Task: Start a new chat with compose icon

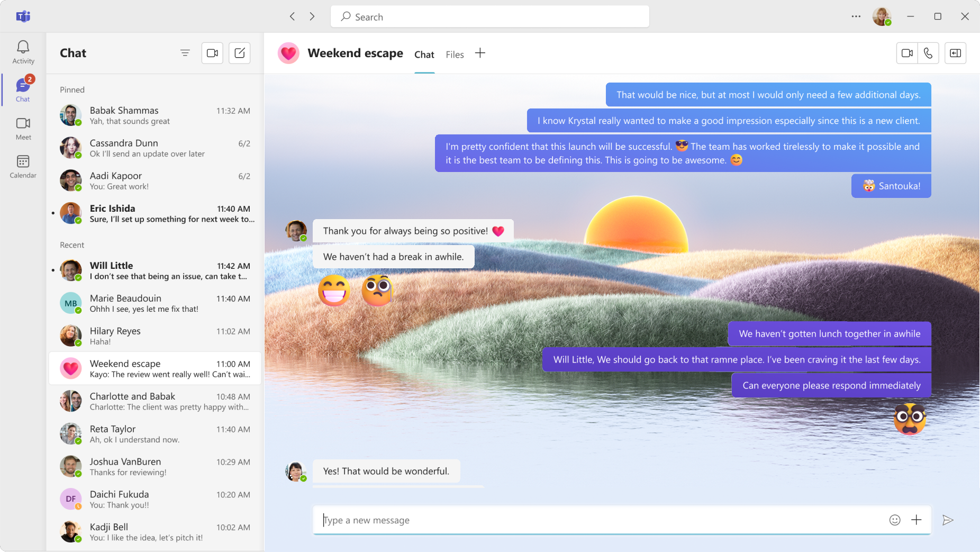Action: click(x=240, y=53)
